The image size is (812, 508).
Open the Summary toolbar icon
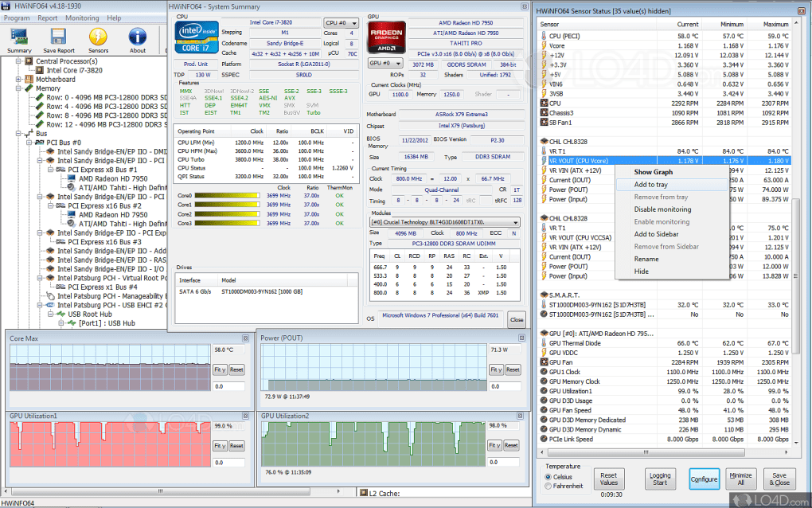coord(19,41)
